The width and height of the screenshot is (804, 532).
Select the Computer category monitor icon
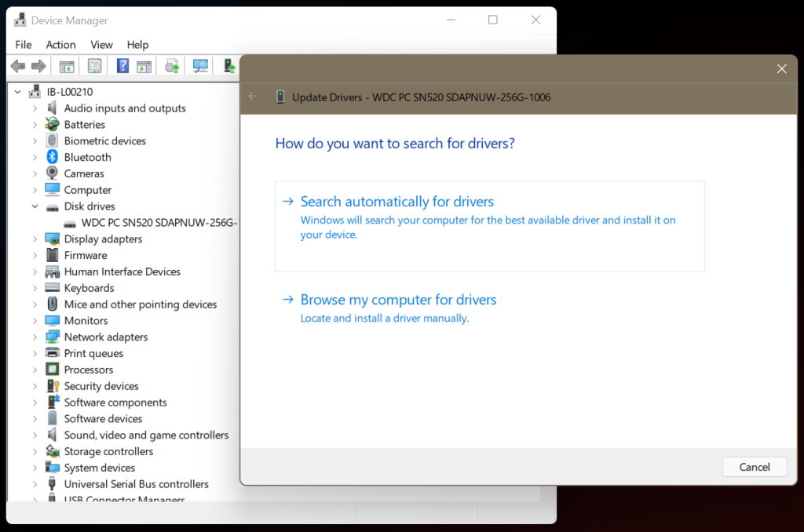point(52,190)
